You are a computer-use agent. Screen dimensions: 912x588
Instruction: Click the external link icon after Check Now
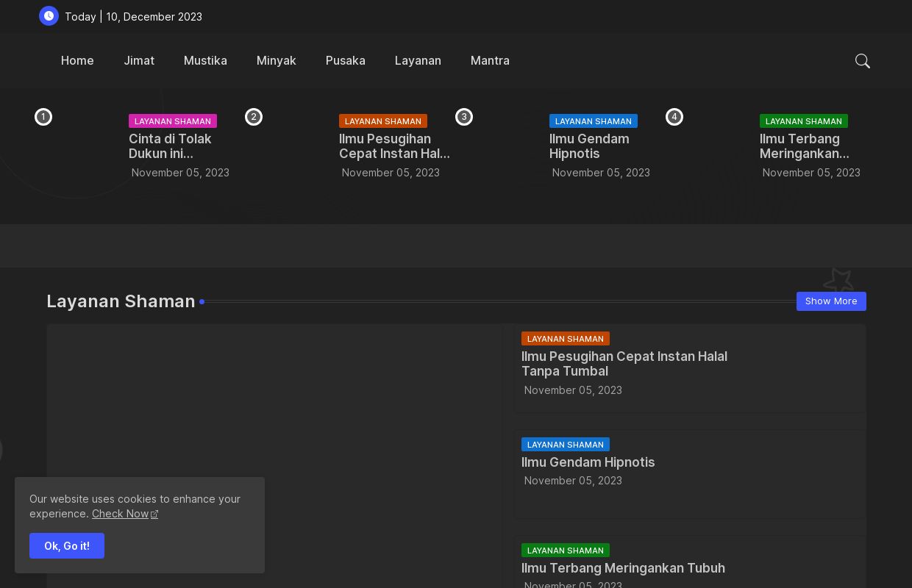(154, 514)
